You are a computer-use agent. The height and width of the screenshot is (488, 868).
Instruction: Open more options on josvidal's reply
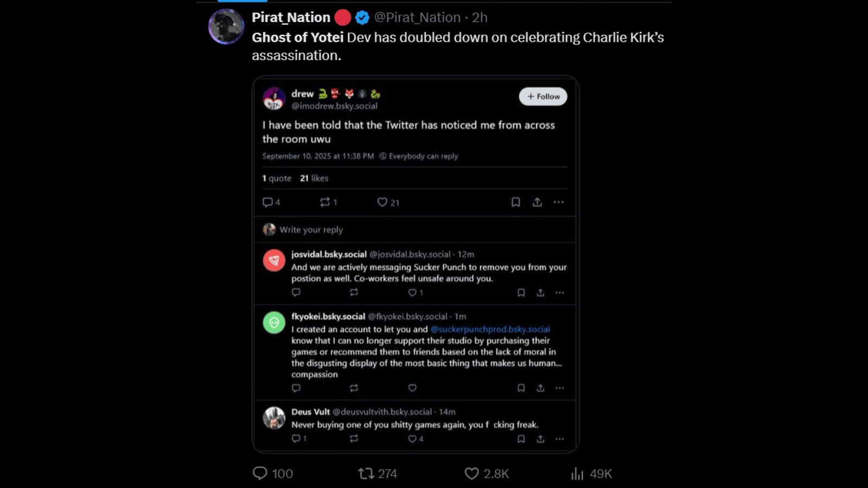point(559,292)
